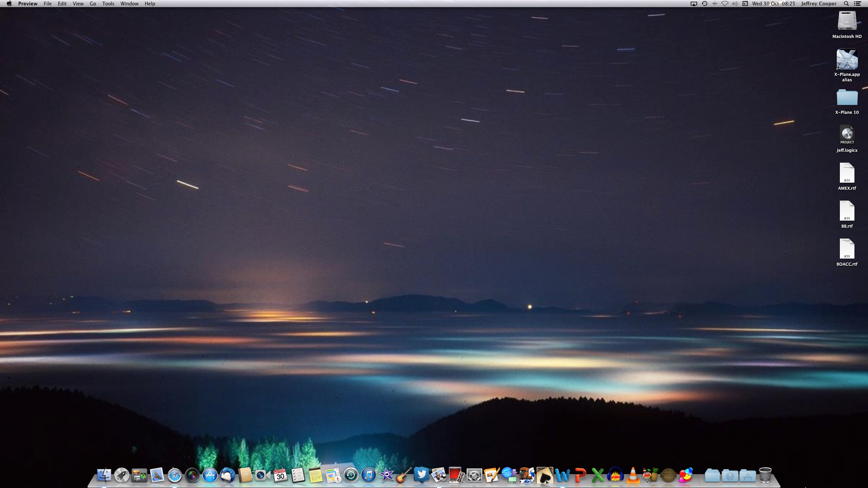Open Audacity headphones icon in Dock
Image resolution: width=868 pixels, height=488 pixels.
[x=615, y=475]
